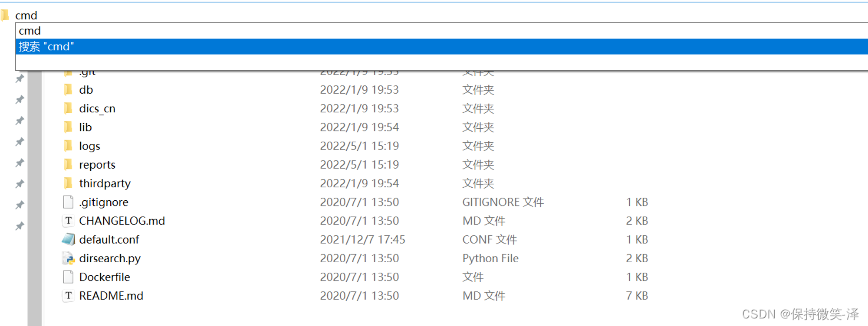Open the db folder icon
The width and height of the screenshot is (868, 326).
(x=68, y=90)
